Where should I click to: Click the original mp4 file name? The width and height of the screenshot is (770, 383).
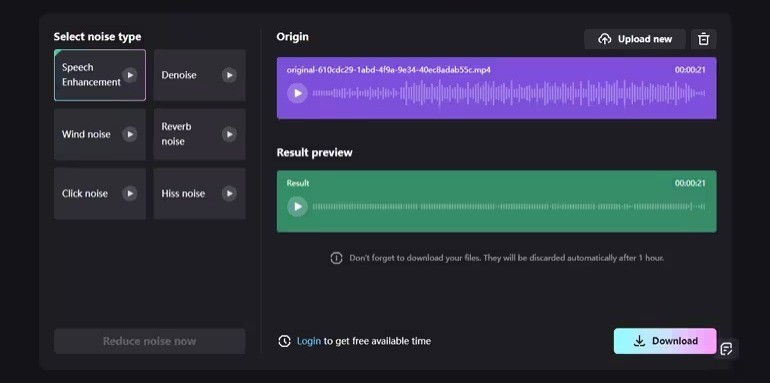(x=388, y=70)
